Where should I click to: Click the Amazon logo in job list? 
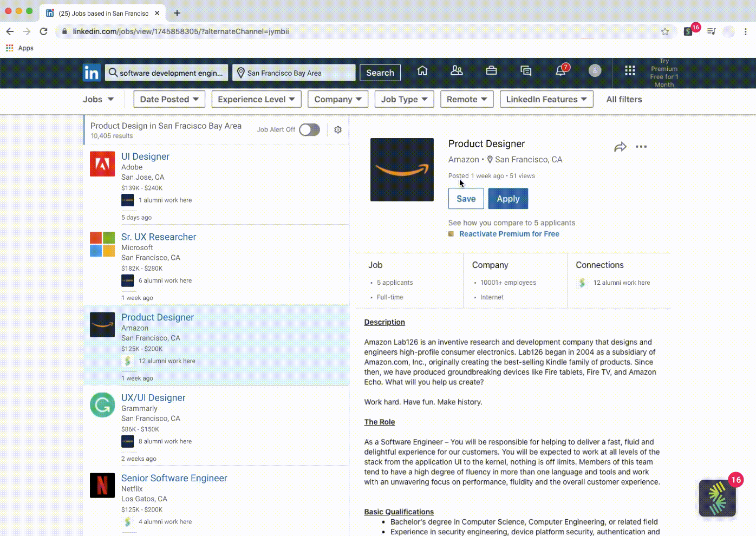pyautogui.click(x=102, y=325)
